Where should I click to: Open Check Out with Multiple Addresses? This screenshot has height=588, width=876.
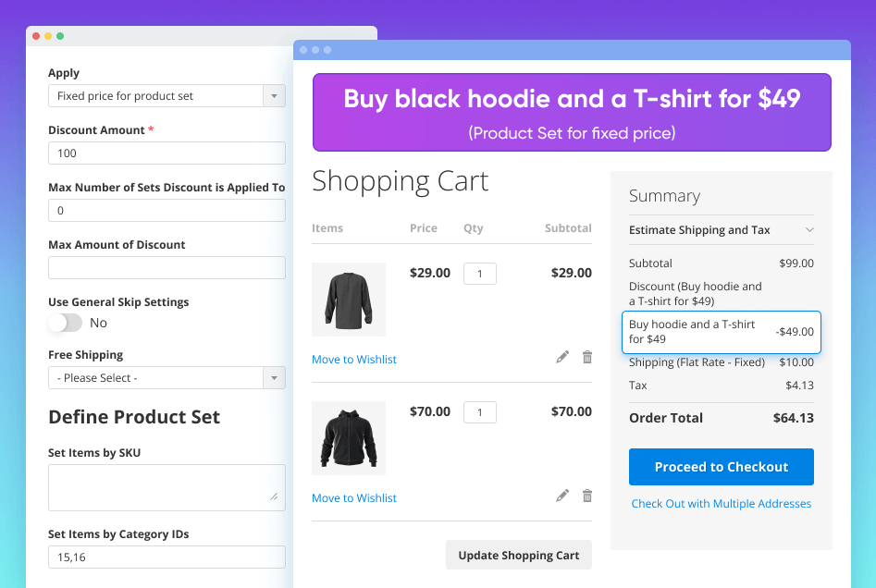point(721,504)
